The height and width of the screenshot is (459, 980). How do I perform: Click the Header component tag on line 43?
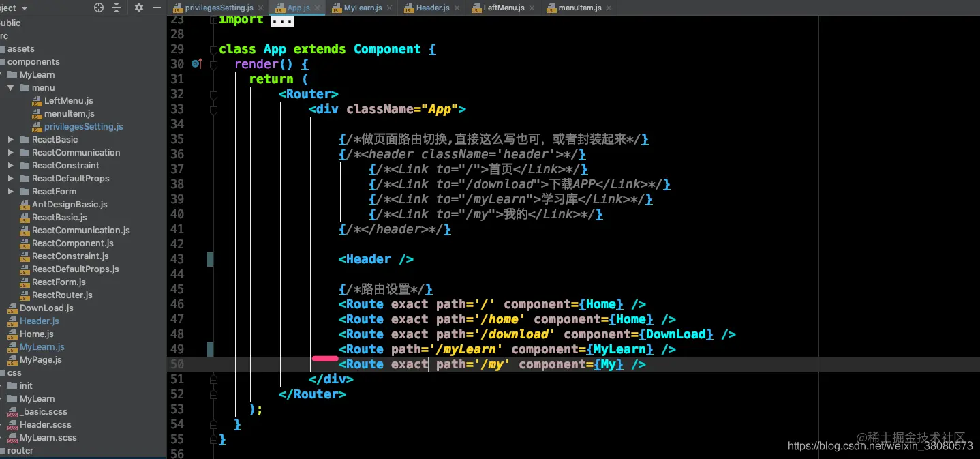click(376, 259)
